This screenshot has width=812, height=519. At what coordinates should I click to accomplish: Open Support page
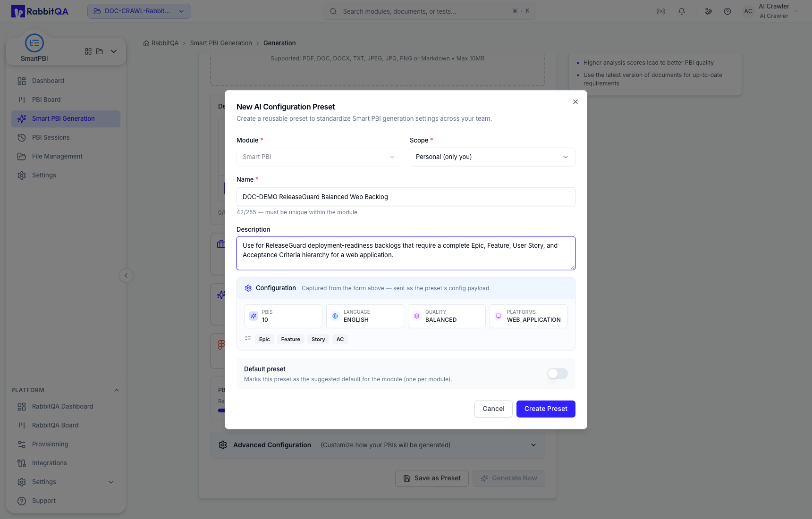pos(66,501)
